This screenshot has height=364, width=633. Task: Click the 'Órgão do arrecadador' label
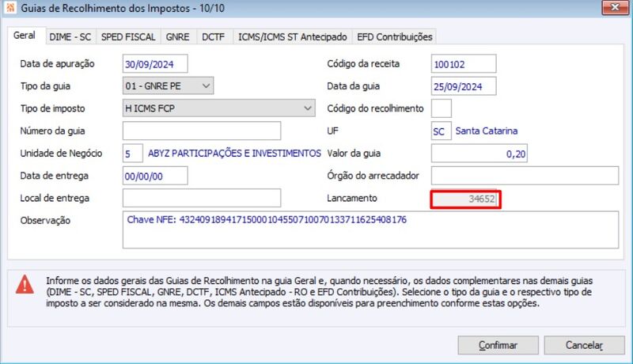373,176
